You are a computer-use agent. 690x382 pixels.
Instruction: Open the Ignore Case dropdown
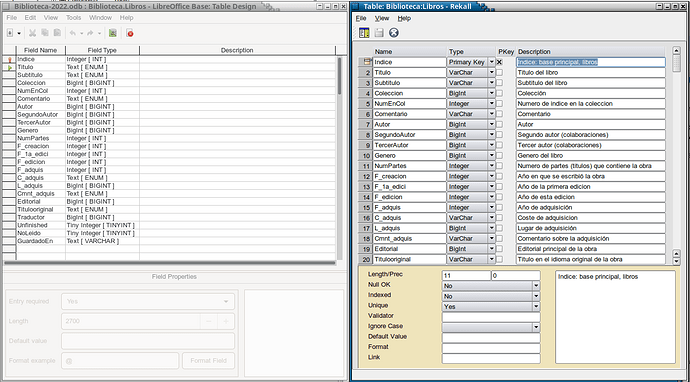536,327
